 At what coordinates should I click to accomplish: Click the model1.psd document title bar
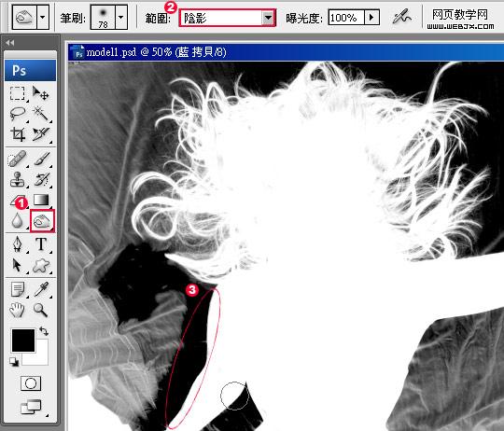[286, 52]
